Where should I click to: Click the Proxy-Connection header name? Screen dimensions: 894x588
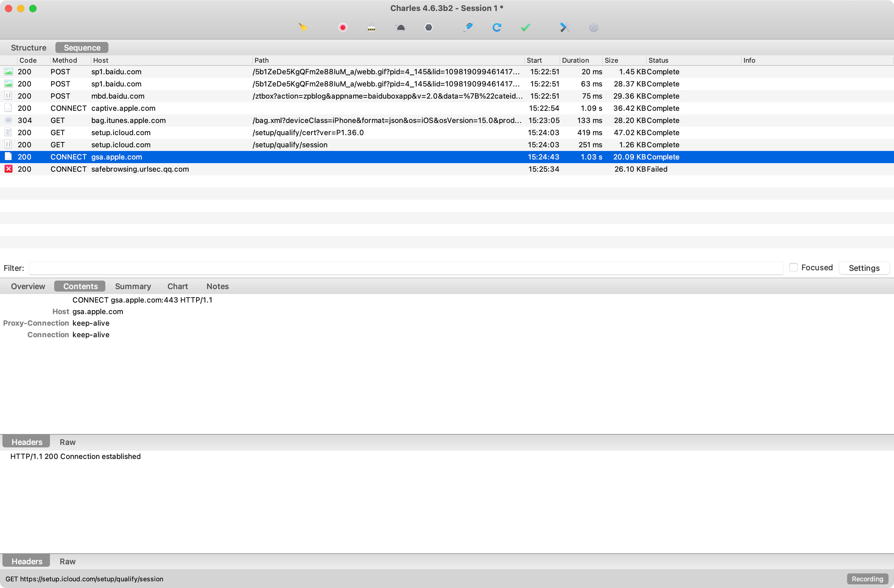[36, 323]
